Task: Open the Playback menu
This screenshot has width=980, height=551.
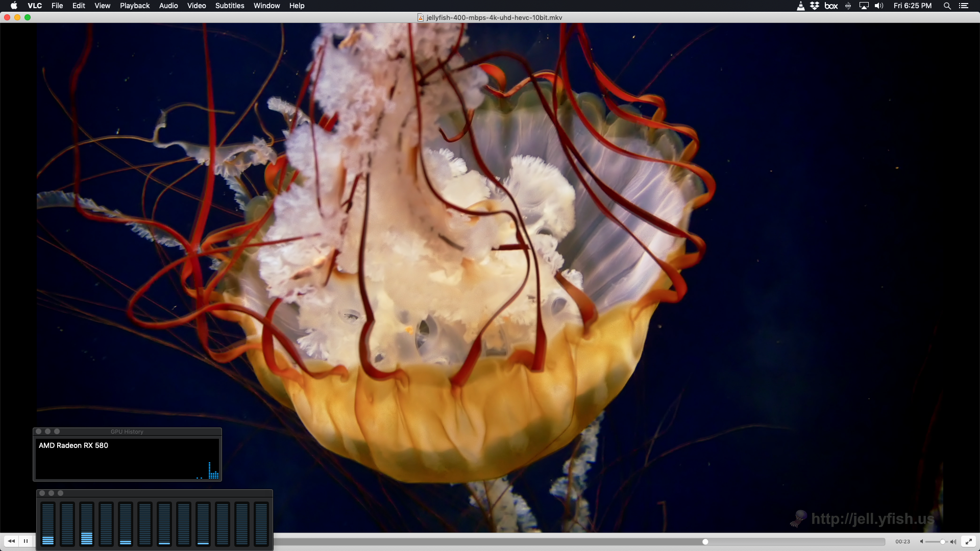Action: (135, 6)
